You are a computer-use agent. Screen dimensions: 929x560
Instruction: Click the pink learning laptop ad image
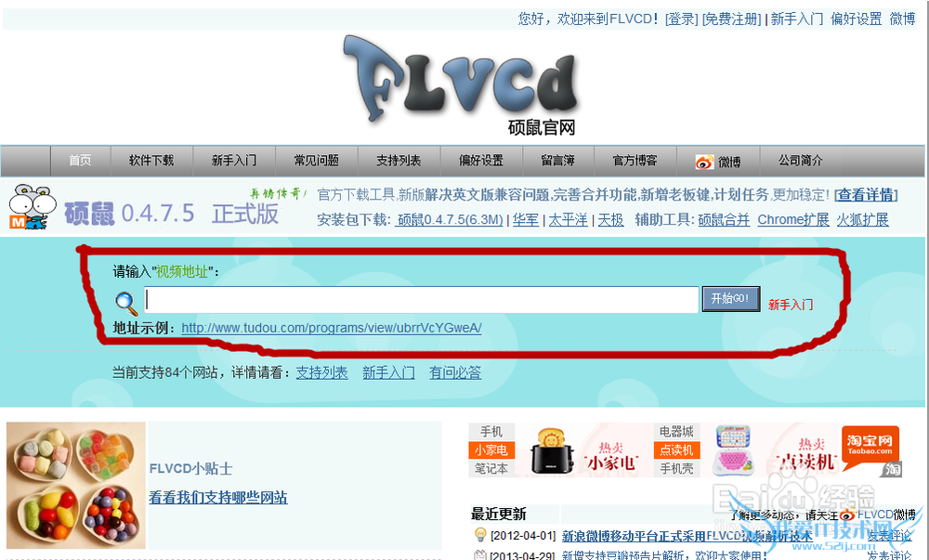click(x=732, y=449)
